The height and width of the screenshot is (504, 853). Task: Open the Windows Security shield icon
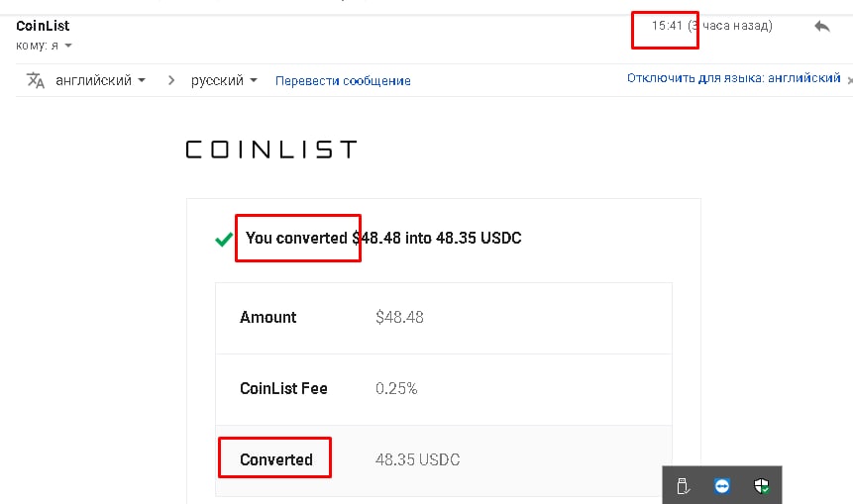[762, 485]
